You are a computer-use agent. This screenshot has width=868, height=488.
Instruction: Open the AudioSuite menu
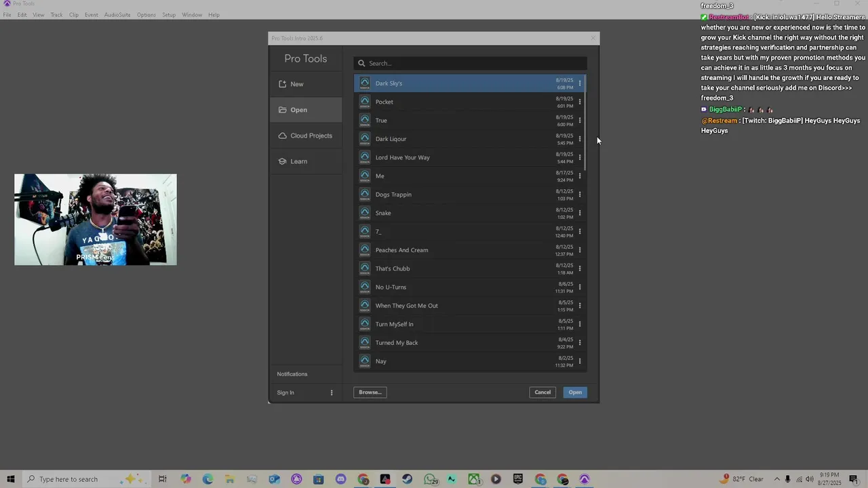(x=117, y=15)
